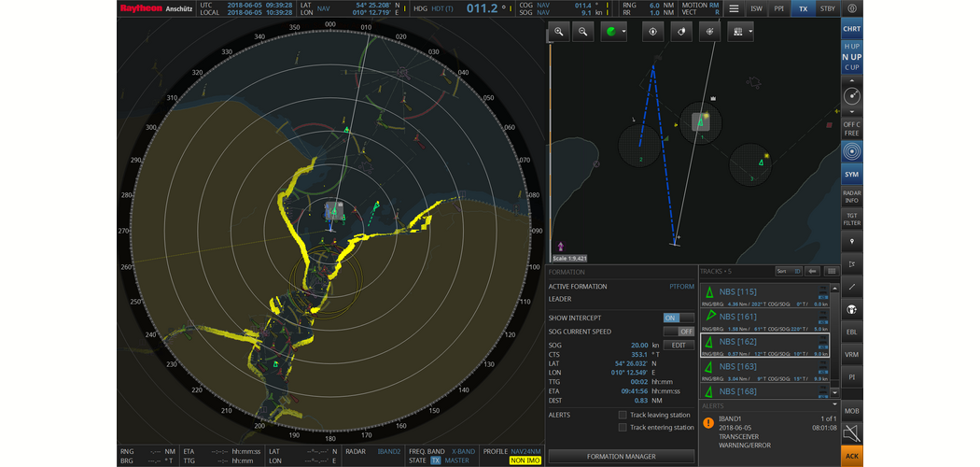This screenshot has width=980, height=467.
Task: Click the up arrow above radar dial
Action: coord(852,81)
